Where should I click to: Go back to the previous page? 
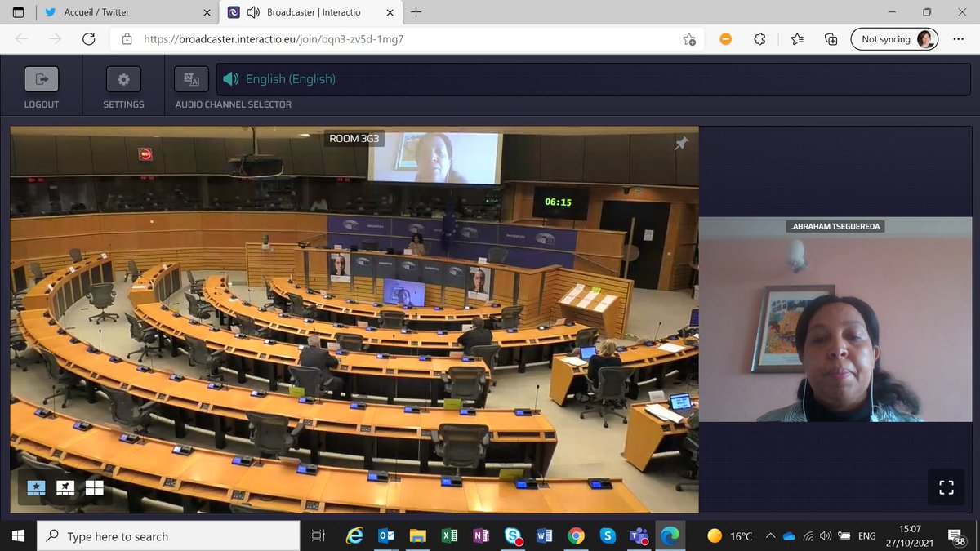point(21,39)
